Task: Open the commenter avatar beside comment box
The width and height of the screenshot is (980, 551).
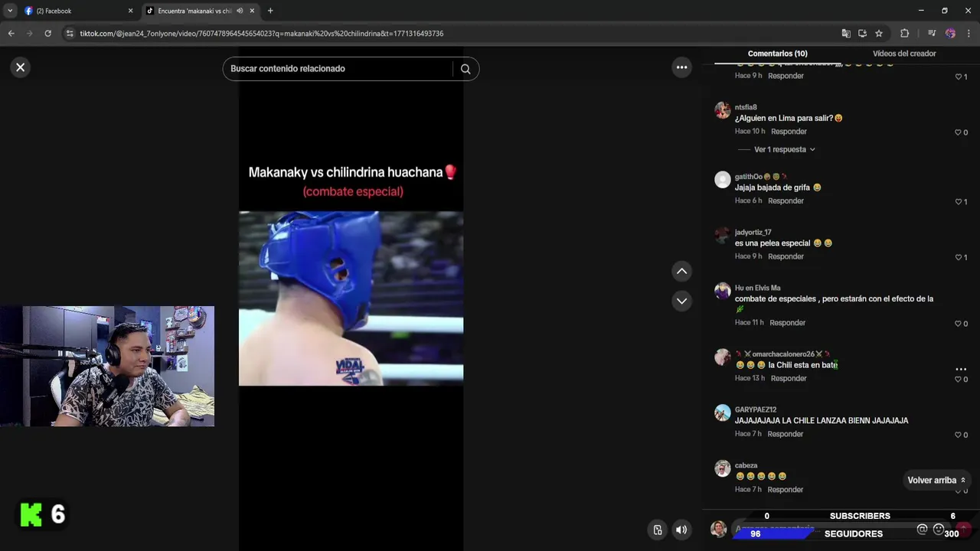Action: tap(718, 529)
